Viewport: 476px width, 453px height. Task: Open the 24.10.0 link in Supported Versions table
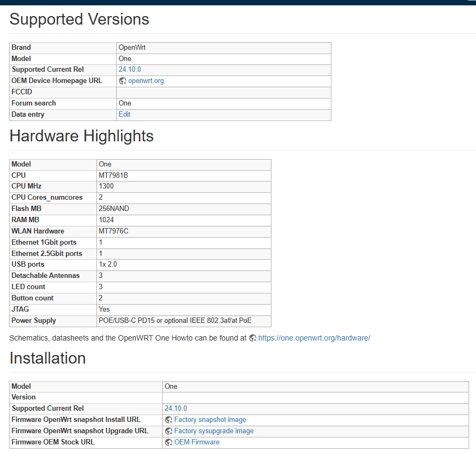point(130,70)
